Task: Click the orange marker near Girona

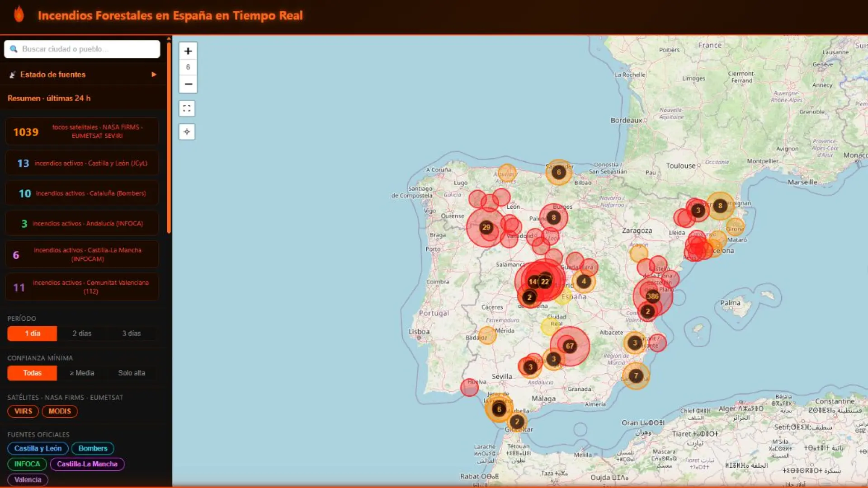Action: tap(735, 227)
